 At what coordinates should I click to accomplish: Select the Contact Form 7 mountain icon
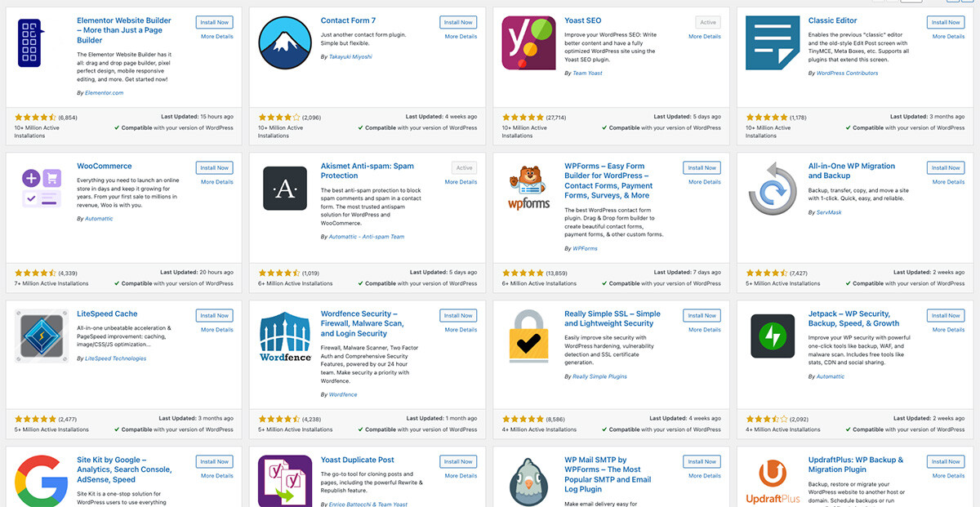285,41
